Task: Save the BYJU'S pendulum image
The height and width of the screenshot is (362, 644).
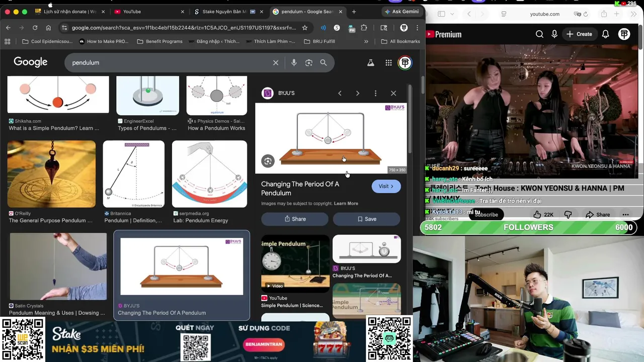Action: click(x=366, y=219)
